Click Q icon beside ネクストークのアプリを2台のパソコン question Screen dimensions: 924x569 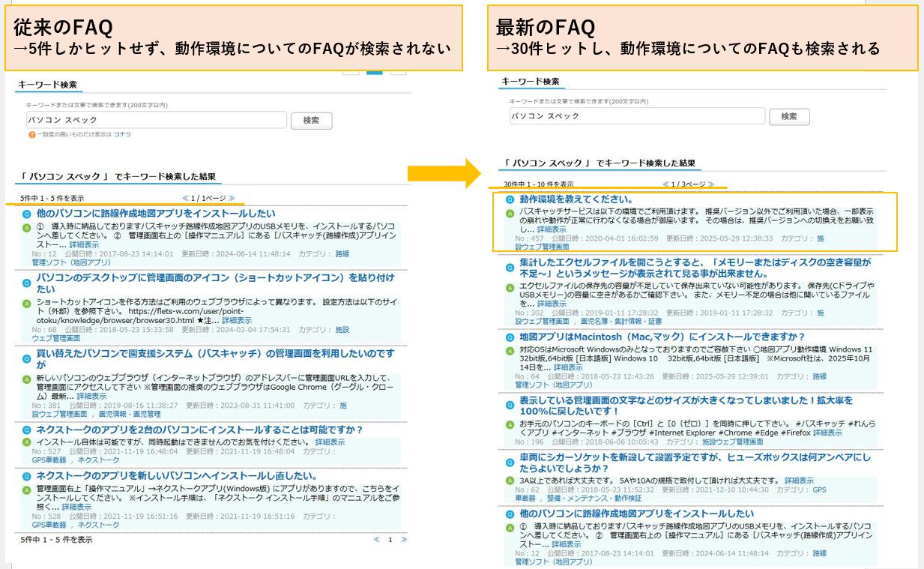click(26, 430)
